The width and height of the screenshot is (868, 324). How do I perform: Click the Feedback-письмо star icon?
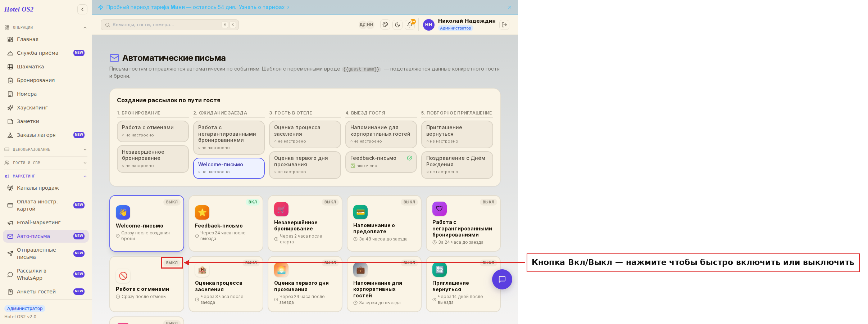(202, 212)
